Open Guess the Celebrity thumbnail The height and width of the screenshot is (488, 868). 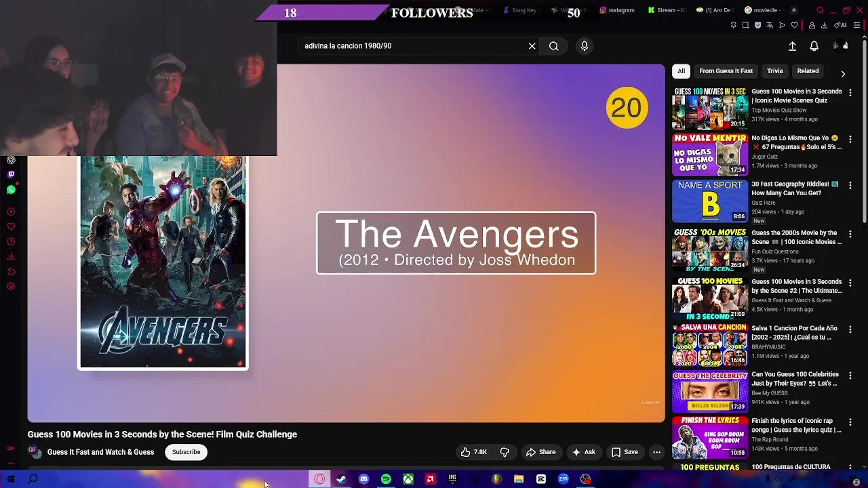click(x=709, y=391)
